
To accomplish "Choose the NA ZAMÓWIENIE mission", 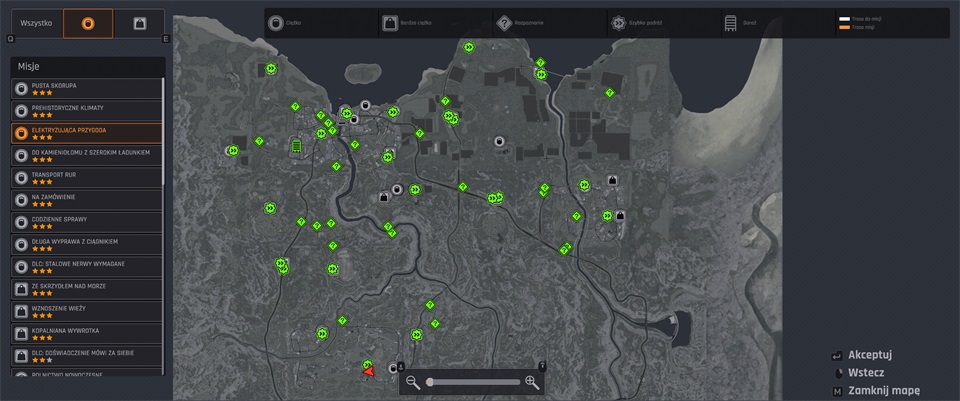I will [x=87, y=200].
